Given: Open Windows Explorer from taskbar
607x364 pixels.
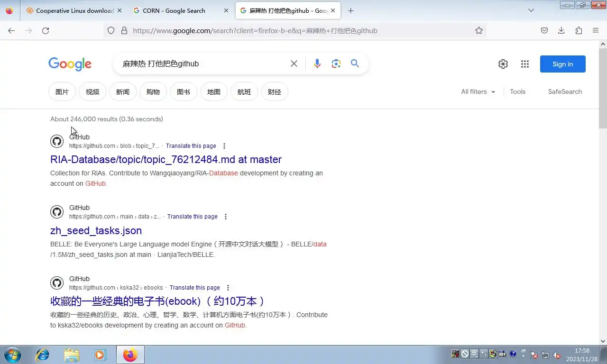Looking at the screenshot, I should [72, 355].
